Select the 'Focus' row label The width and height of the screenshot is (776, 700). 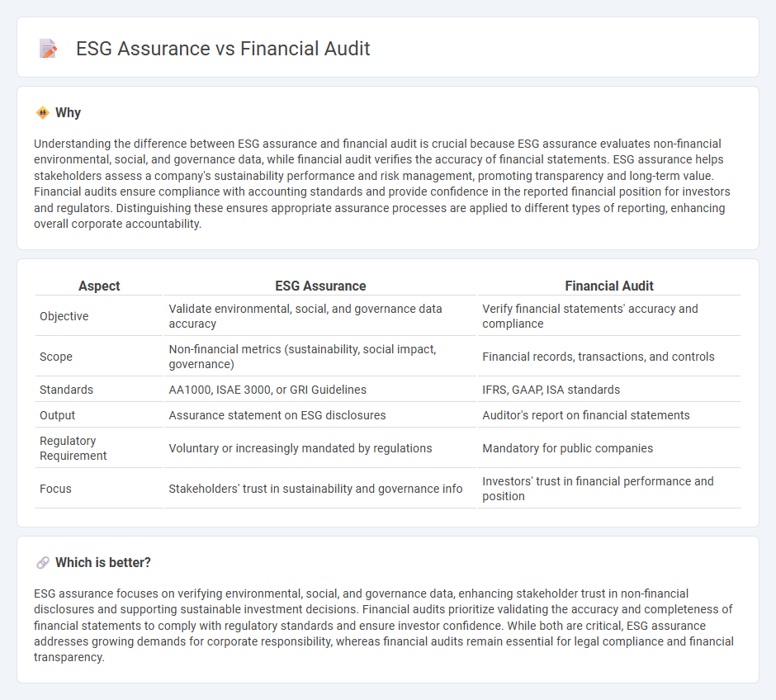pos(55,489)
